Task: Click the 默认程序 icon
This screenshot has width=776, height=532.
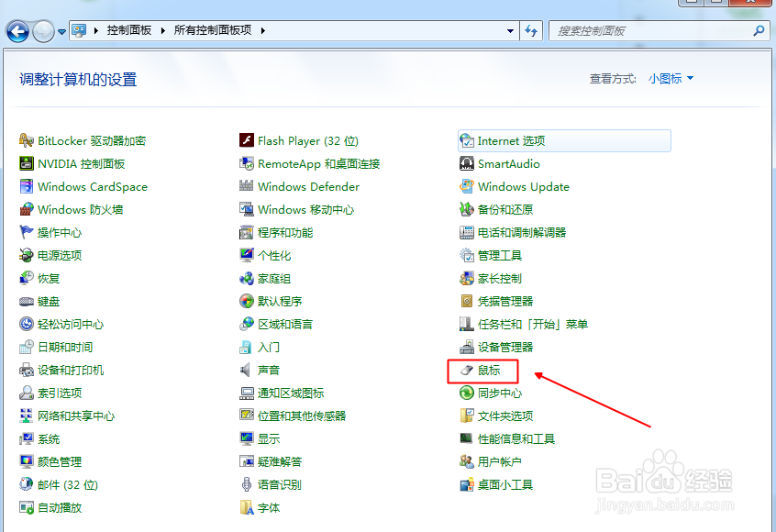Action: coord(247,301)
